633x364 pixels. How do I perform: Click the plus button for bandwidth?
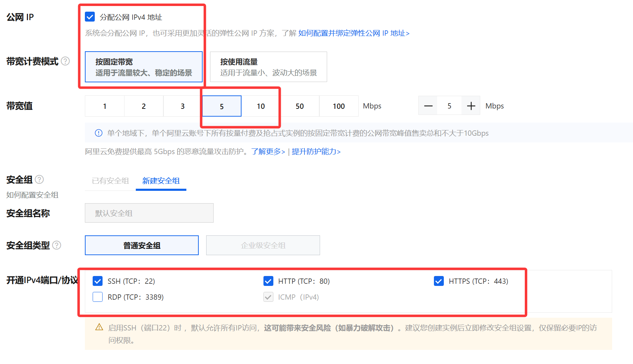click(x=471, y=106)
